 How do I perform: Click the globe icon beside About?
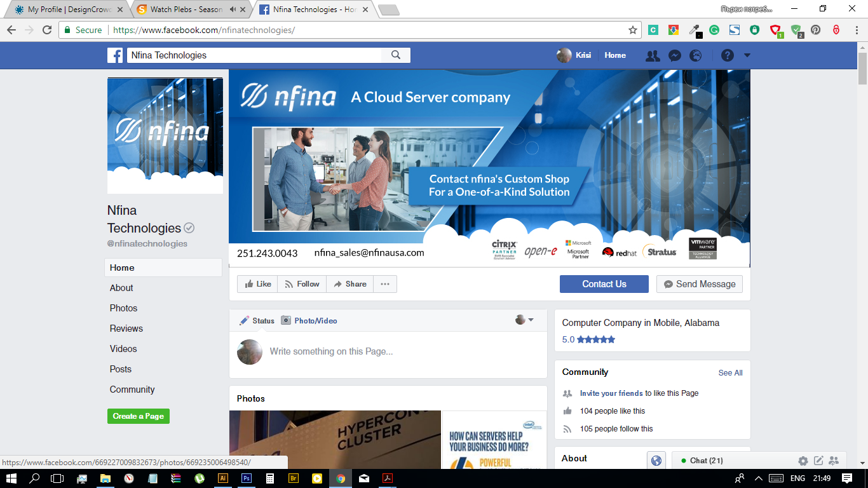click(656, 461)
